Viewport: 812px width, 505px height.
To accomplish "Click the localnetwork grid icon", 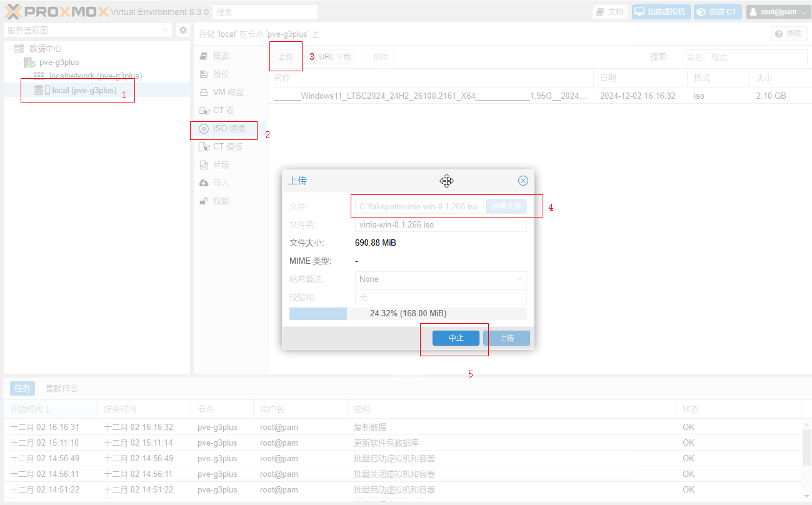I will click(39, 76).
